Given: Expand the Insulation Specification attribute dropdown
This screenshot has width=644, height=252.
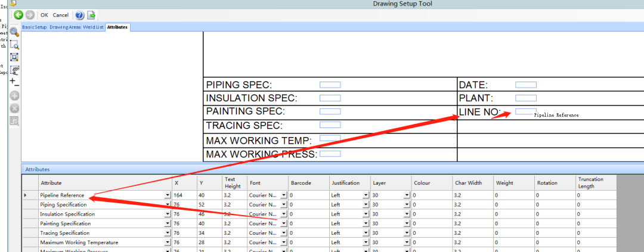Looking at the screenshot, I should click(168, 214).
